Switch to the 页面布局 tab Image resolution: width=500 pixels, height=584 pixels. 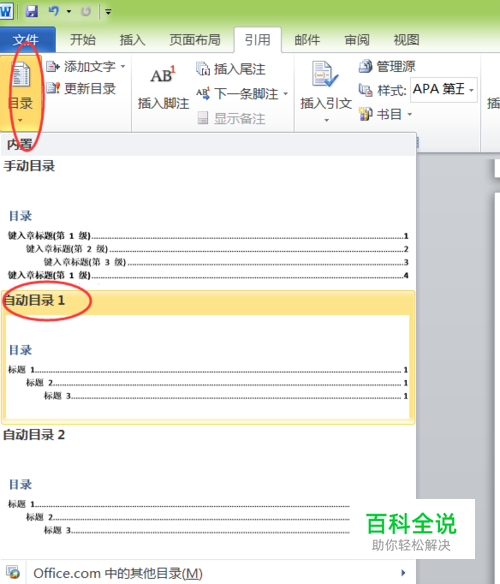tap(195, 40)
